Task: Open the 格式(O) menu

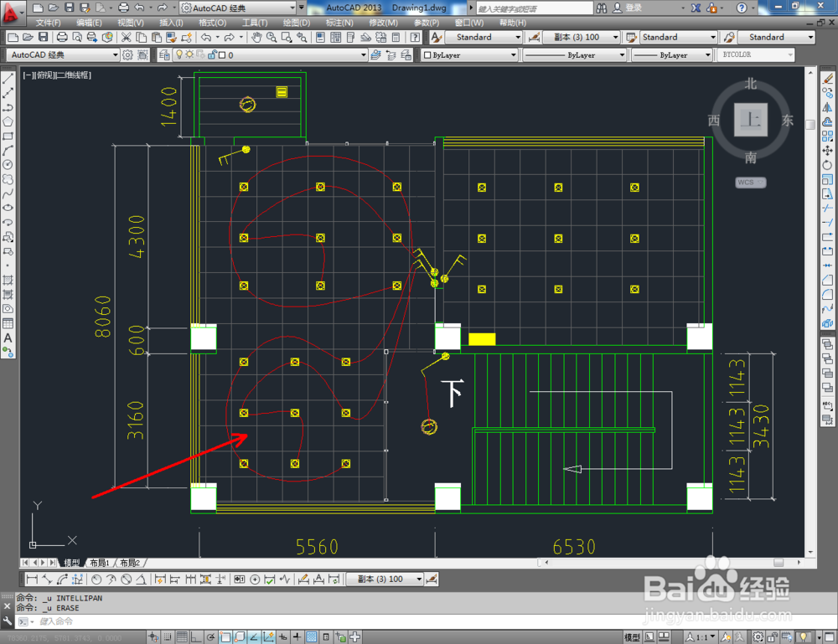Action: tap(212, 23)
